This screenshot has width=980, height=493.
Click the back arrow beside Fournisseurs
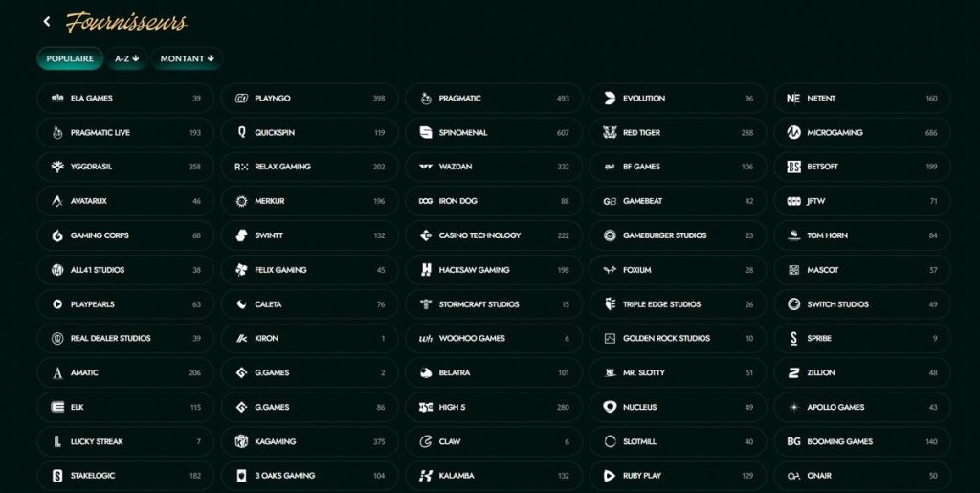coord(47,21)
